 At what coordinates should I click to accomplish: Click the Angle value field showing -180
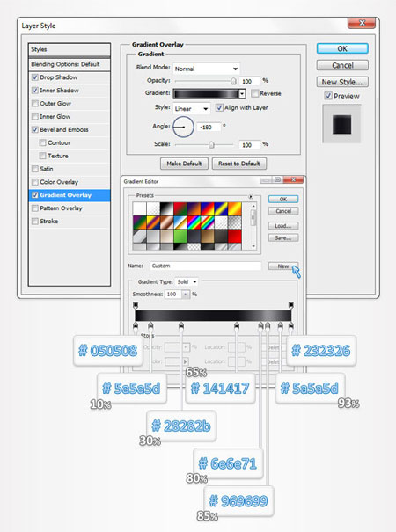(209, 128)
